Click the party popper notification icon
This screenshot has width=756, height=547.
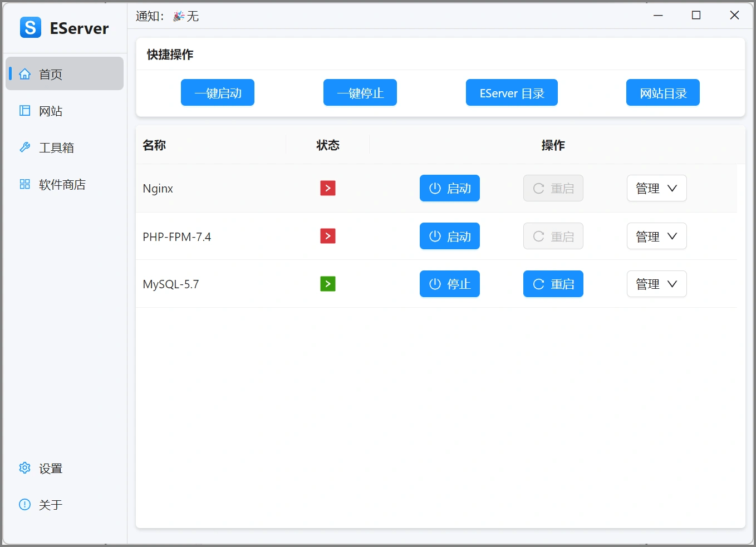pos(178,16)
